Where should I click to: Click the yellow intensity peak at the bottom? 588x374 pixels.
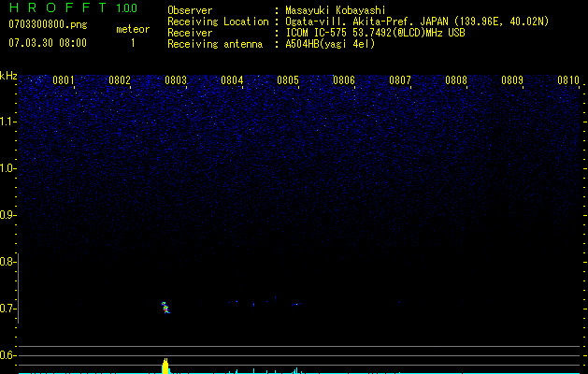tap(165, 366)
